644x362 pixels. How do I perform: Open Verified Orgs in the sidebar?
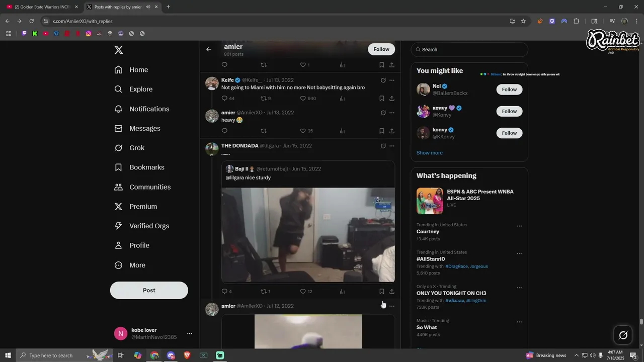[142, 226]
